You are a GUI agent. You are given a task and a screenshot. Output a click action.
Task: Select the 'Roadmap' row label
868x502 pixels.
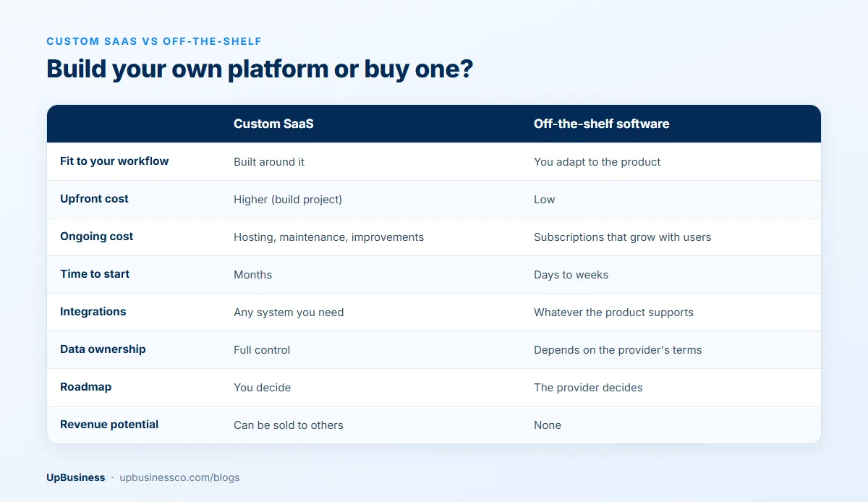(86, 387)
